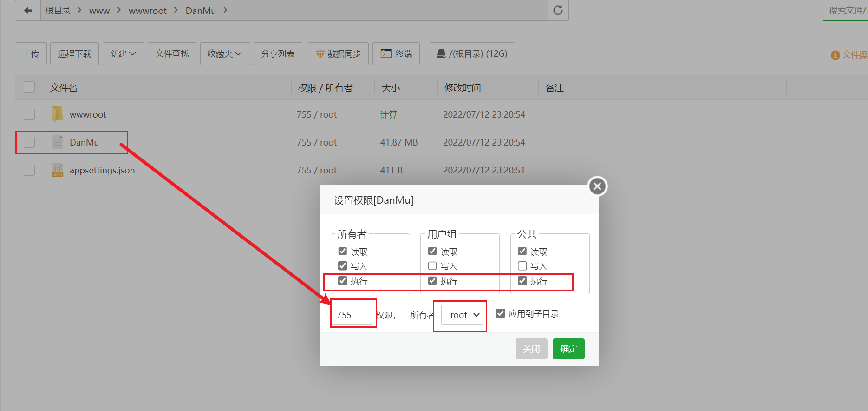868x411 pixels.
Task: Click the diamond icon in 数据同步
Action: tap(320, 54)
